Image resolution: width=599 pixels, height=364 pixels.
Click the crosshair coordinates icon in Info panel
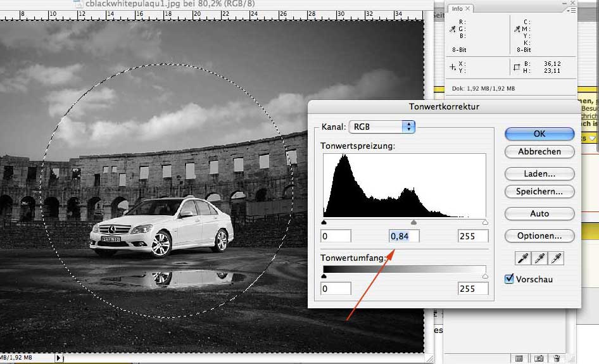452,66
